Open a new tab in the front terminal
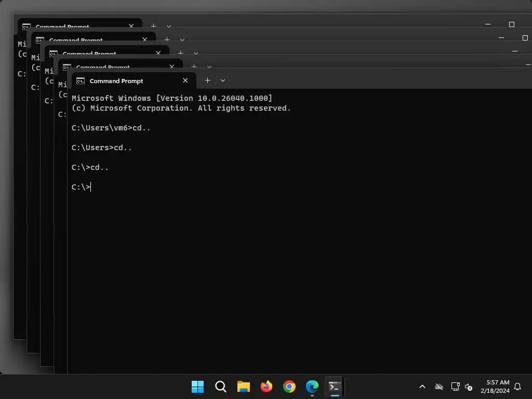Image resolution: width=532 pixels, height=399 pixels. pos(208,81)
